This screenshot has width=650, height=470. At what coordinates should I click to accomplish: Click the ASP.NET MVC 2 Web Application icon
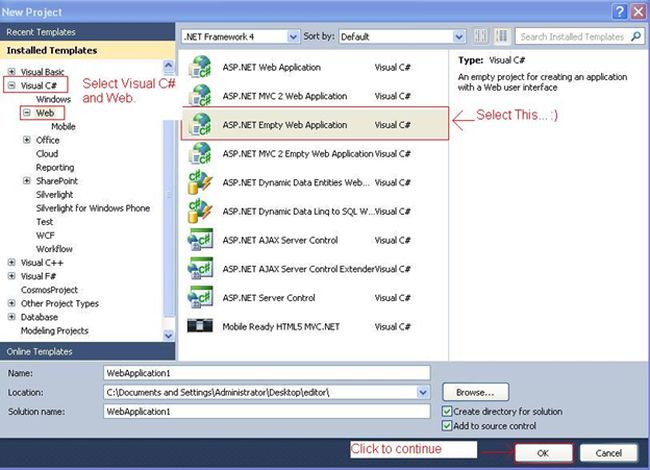click(x=200, y=96)
